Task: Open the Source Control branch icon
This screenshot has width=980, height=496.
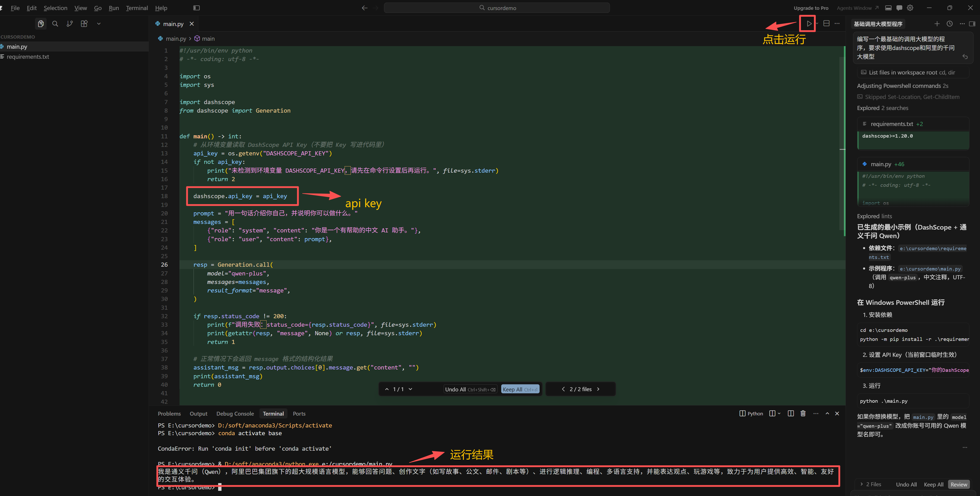Action: pyautogui.click(x=70, y=24)
